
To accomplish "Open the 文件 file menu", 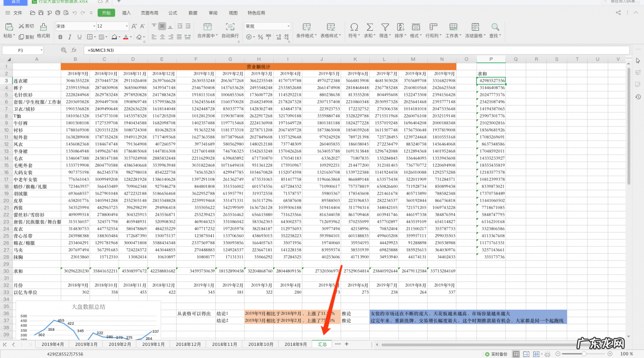I will click(15, 13).
